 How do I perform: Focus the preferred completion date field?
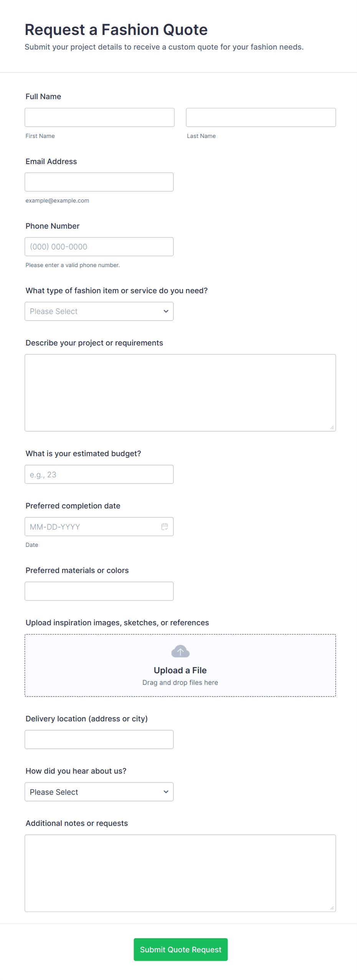click(92, 527)
